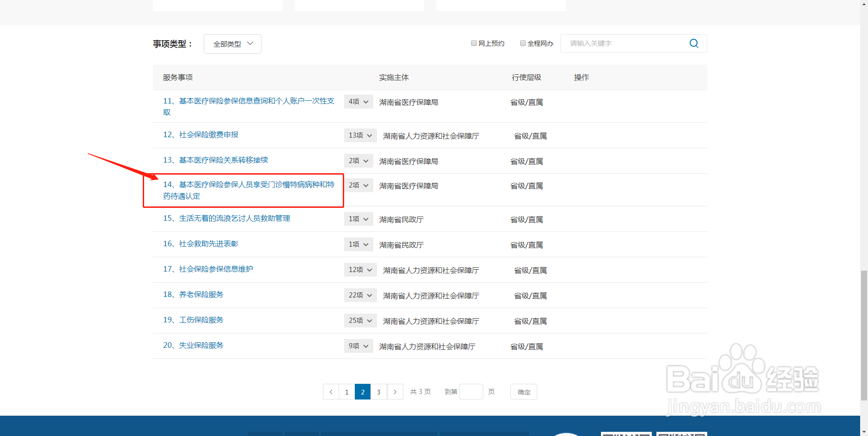Go to page 3 in pagination
Image resolution: width=868 pixels, height=436 pixels.
pyautogui.click(x=379, y=391)
